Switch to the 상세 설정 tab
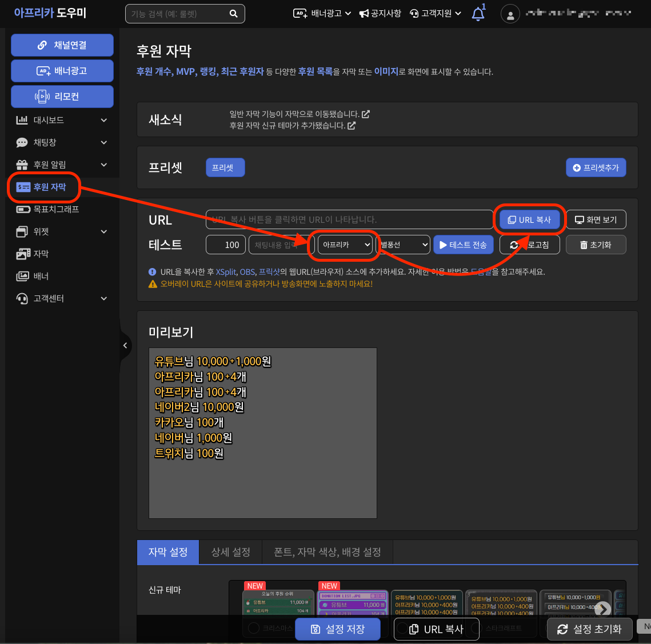 (231, 552)
